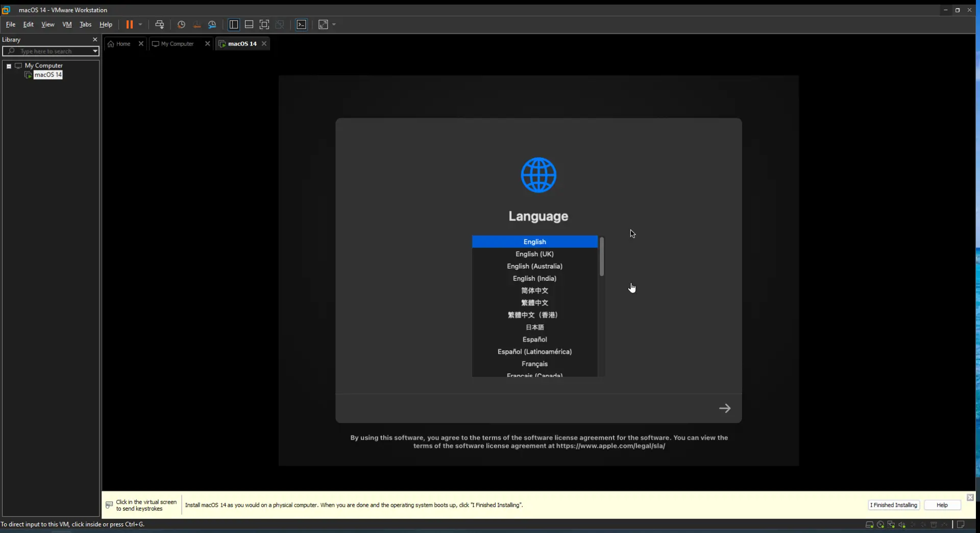Screen dimensions: 980x533
Task: Close the Library panel
Action: pyautogui.click(x=94, y=39)
